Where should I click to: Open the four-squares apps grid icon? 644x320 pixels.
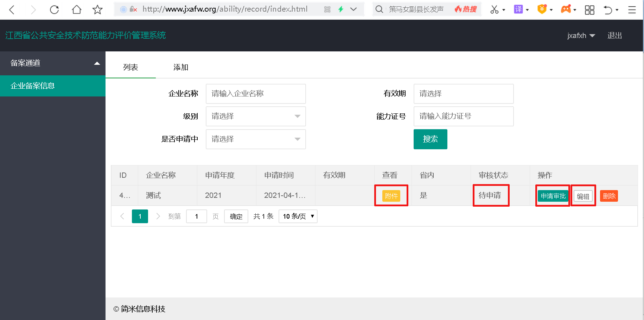tap(589, 10)
